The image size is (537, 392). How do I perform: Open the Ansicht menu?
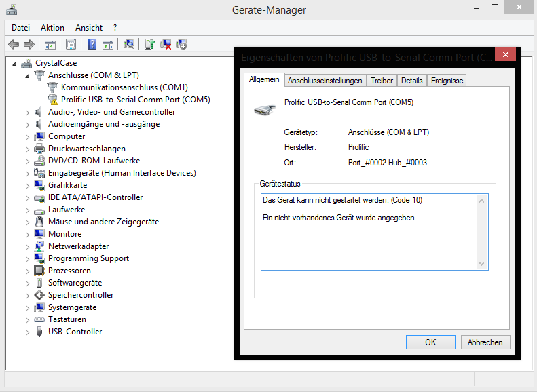(x=89, y=28)
